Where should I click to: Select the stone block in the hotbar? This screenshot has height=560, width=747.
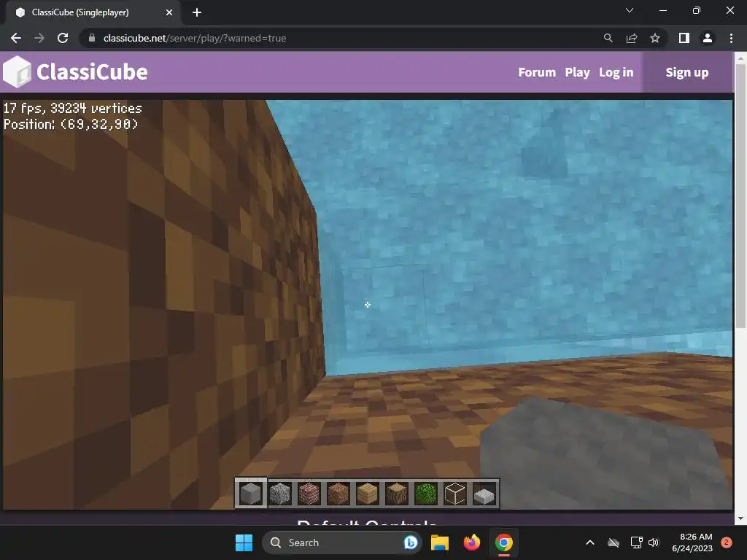click(251, 494)
